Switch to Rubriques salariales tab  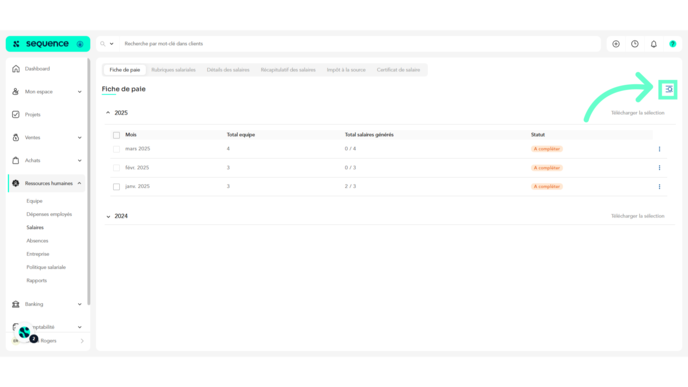click(x=173, y=70)
